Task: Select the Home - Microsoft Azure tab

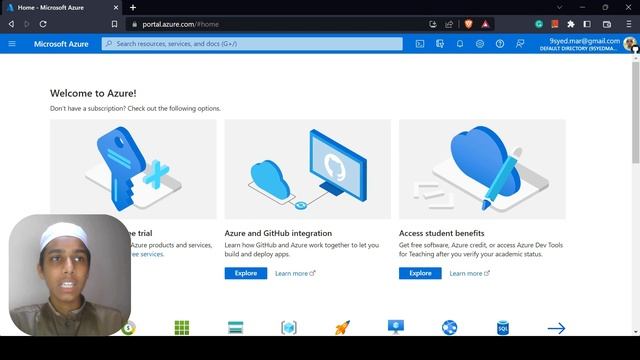Action: 61,7
